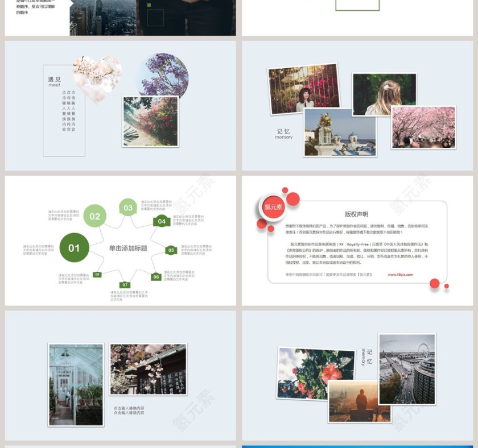
Task: Click the 点击输入替换内容 caption text
Action: pos(129,410)
